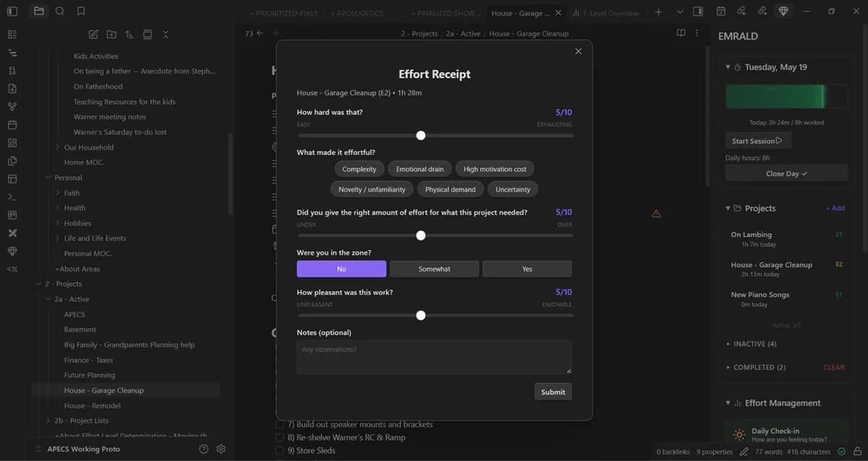Click the templates layout ribbon icon
Image resolution: width=868 pixels, height=461 pixels.
tap(12, 178)
